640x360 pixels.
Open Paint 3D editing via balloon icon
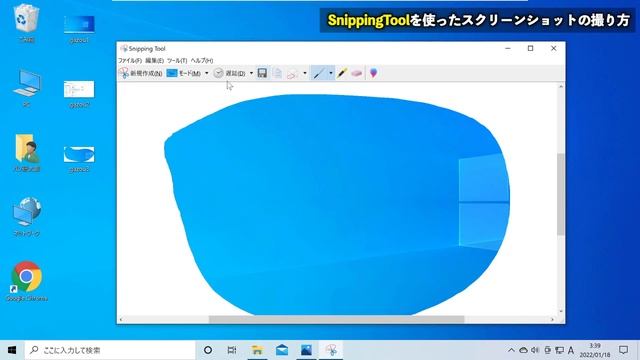pos(373,73)
